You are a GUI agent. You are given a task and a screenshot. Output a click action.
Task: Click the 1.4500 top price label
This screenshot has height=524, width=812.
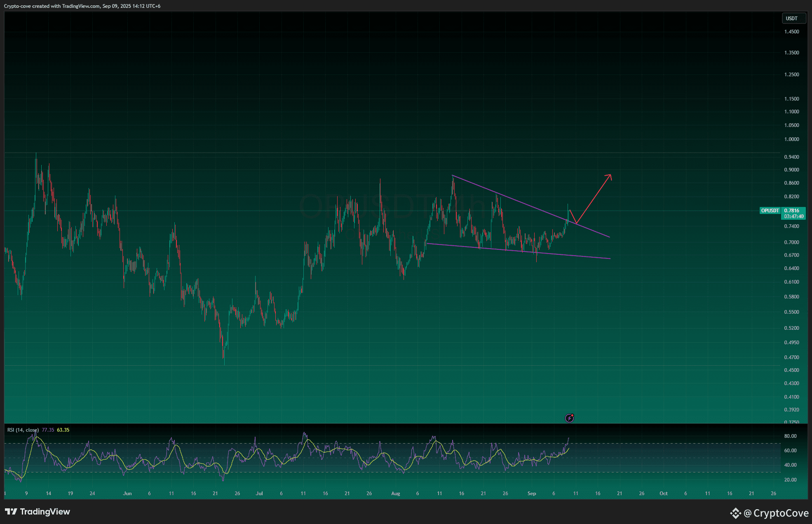pyautogui.click(x=791, y=32)
